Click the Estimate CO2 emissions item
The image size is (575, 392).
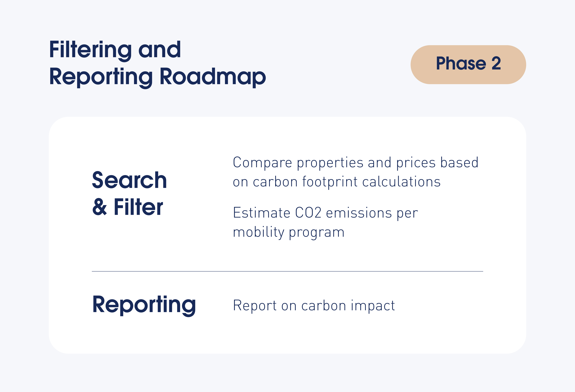pyautogui.click(x=325, y=222)
